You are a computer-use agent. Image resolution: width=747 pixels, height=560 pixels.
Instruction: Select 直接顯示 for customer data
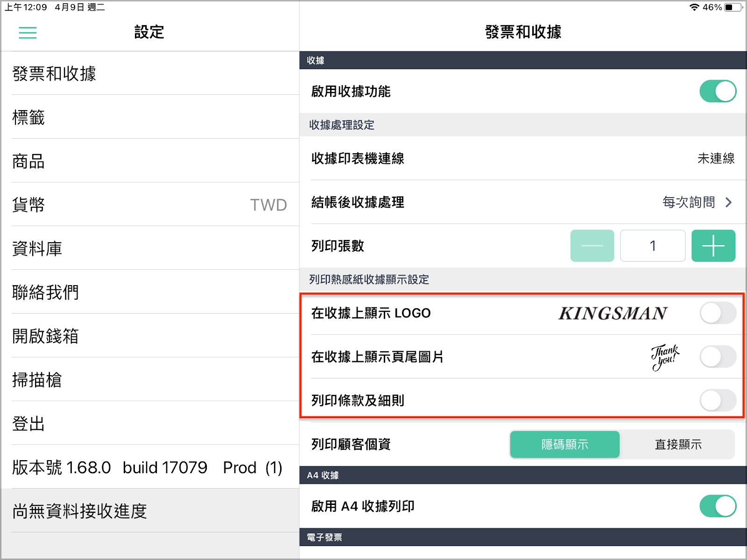coord(678,444)
